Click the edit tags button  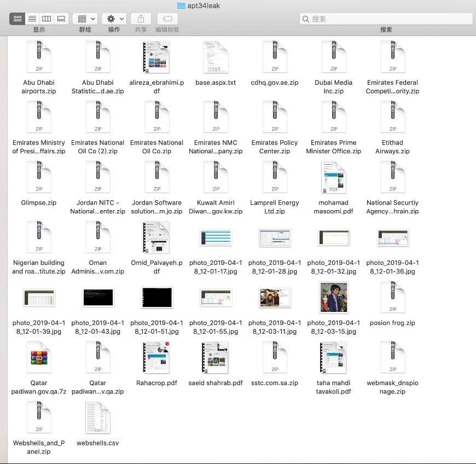(167, 19)
